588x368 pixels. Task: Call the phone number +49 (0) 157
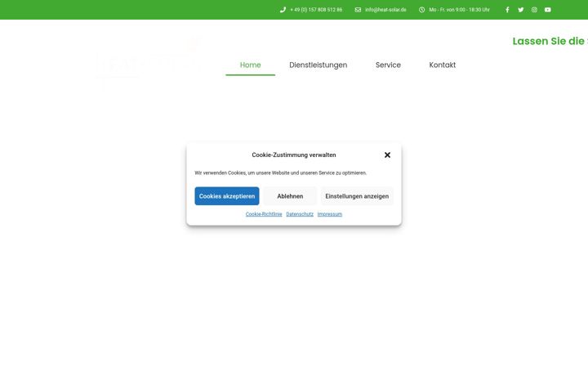pos(316,10)
